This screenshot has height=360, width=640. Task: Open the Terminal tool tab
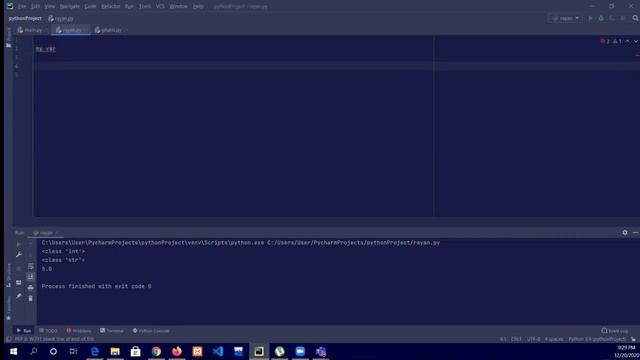112,331
